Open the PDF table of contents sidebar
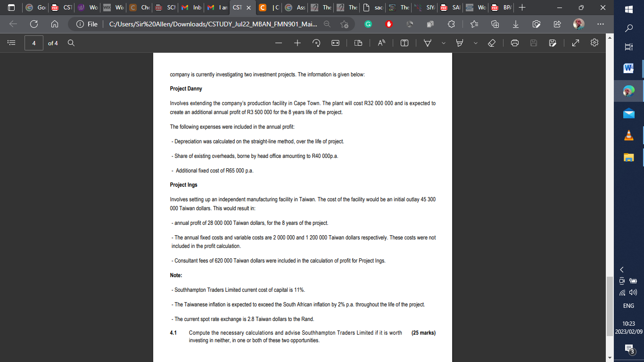Image resolution: width=644 pixels, height=362 pixels. click(12, 43)
